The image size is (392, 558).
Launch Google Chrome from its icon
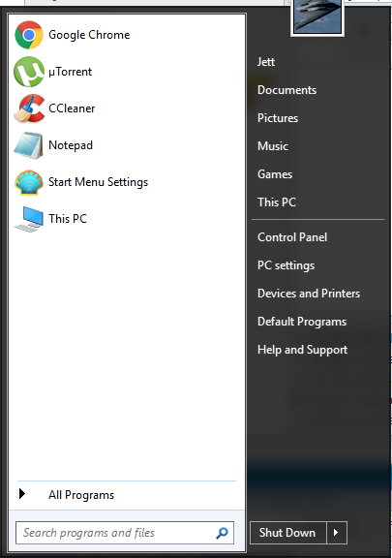[28, 35]
